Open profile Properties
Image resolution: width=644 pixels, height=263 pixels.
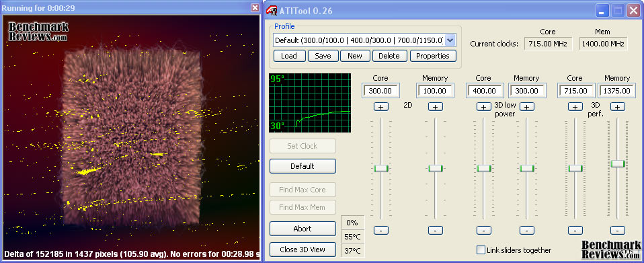point(433,56)
